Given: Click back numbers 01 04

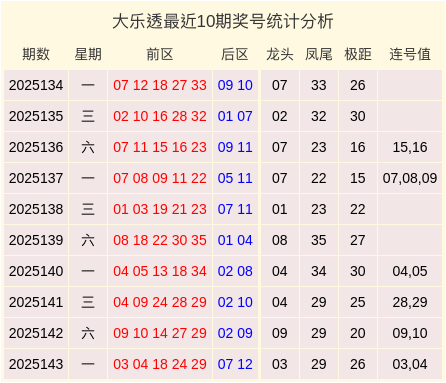Looking at the screenshot, I should (x=235, y=240).
